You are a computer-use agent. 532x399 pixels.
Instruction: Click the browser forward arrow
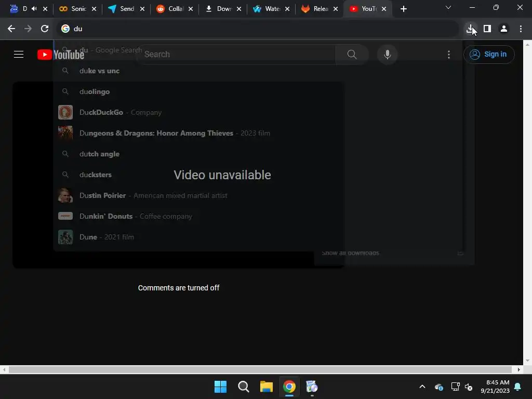(x=28, y=29)
